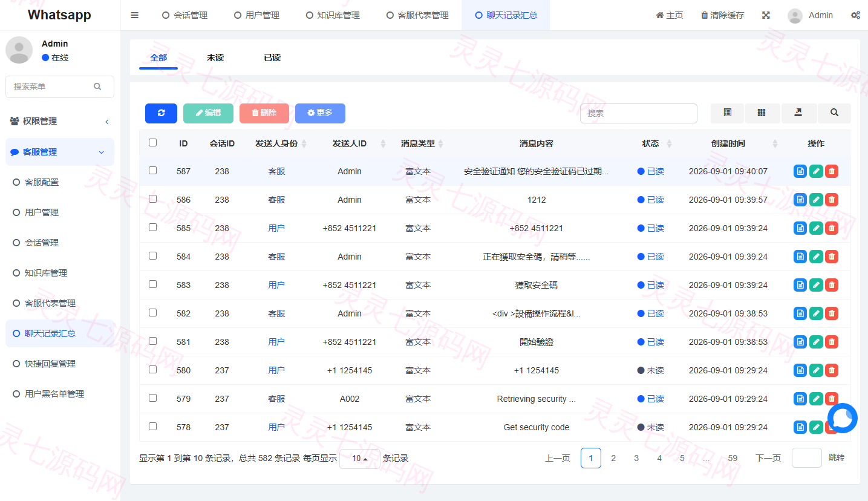The width and height of the screenshot is (868, 501).
Task: Switch to the 未读 filter tab
Action: [x=215, y=57]
